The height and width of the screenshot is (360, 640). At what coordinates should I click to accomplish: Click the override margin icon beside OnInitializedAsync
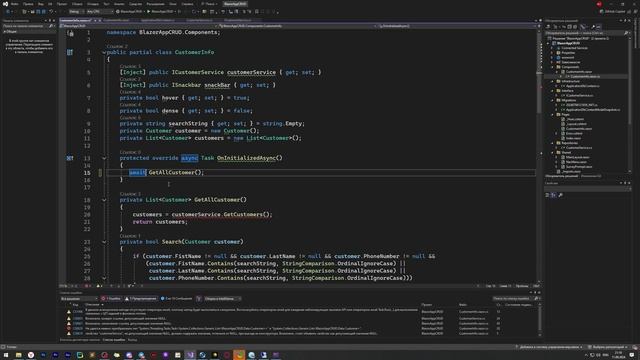pos(70,158)
